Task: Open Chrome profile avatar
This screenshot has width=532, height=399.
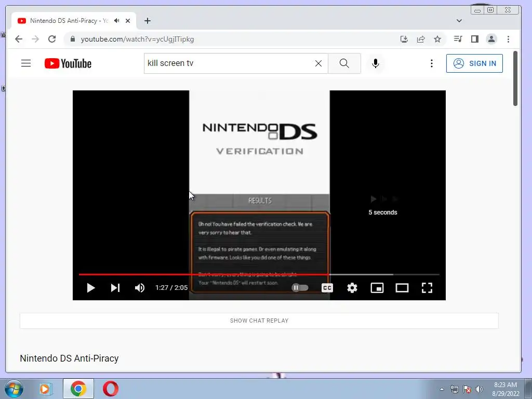Action: click(491, 39)
